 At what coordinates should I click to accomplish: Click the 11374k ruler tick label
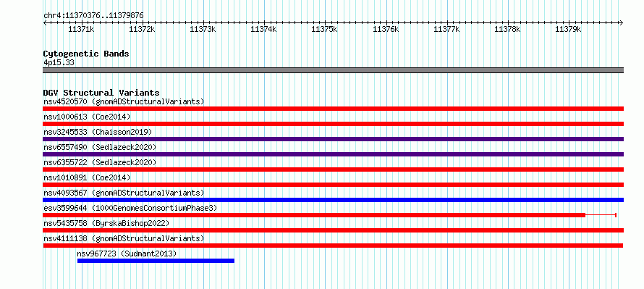point(263,29)
